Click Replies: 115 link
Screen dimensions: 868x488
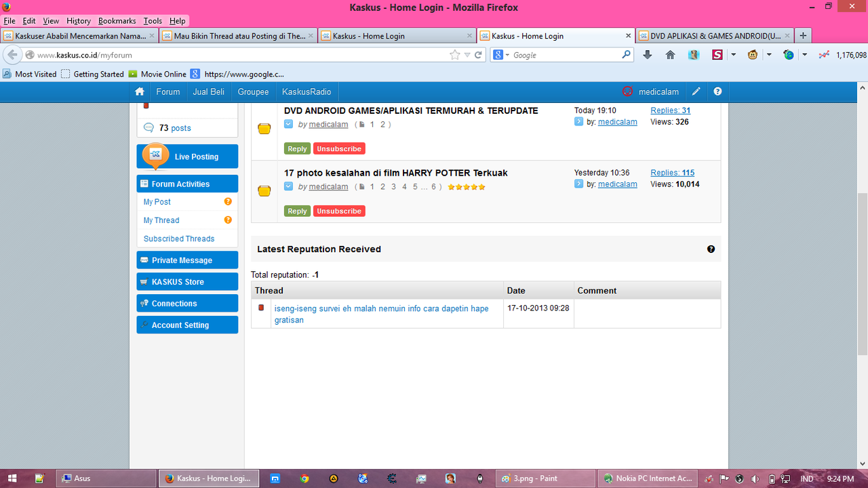[672, 173]
